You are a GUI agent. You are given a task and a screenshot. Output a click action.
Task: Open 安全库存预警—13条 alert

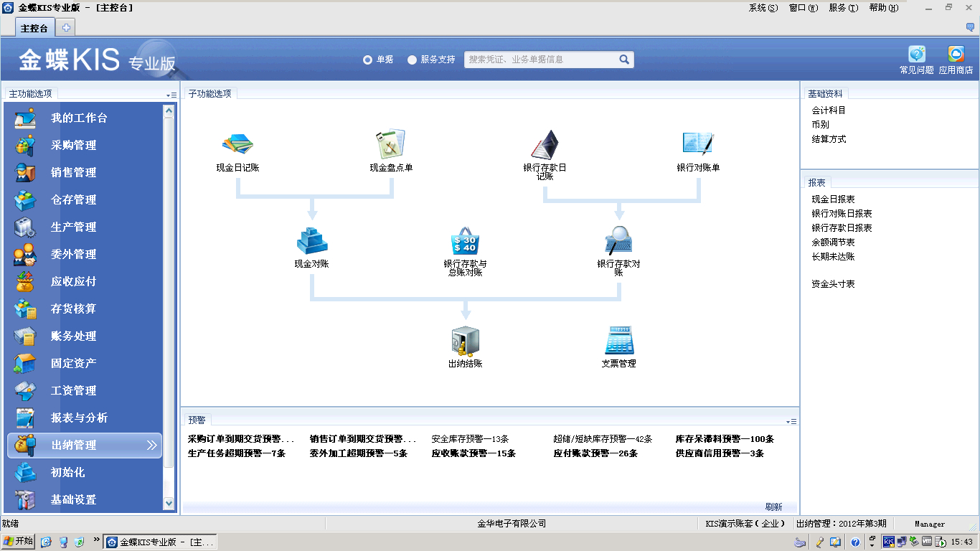470,439
